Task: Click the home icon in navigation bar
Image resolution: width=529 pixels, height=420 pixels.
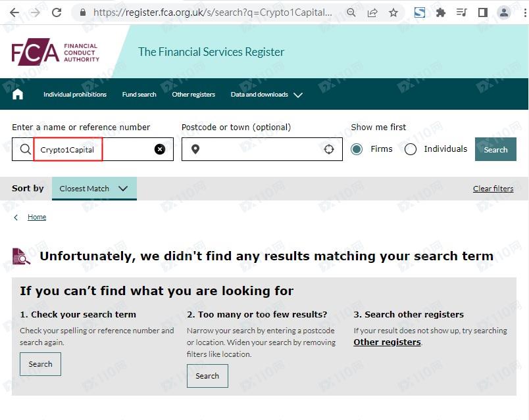Action: 18,95
